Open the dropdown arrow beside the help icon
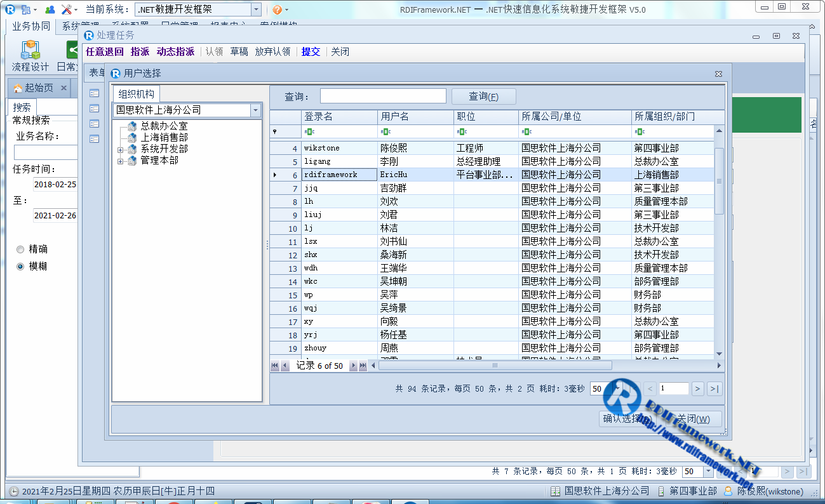The height and width of the screenshot is (504, 825). 286,10
